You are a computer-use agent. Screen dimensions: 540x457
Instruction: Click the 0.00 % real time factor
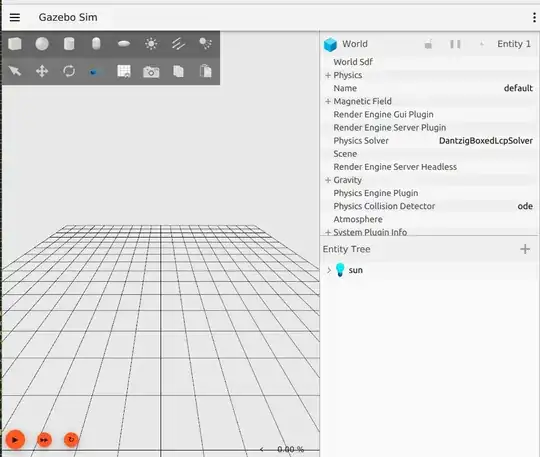pyautogui.click(x=290, y=449)
